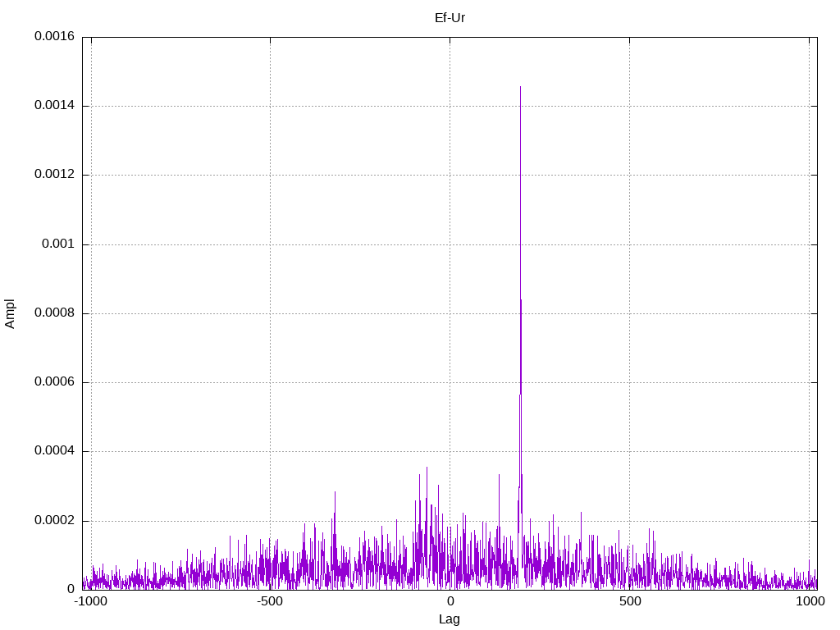
Task: Click the plot title "Ef-Ur"
Action: click(450, 18)
